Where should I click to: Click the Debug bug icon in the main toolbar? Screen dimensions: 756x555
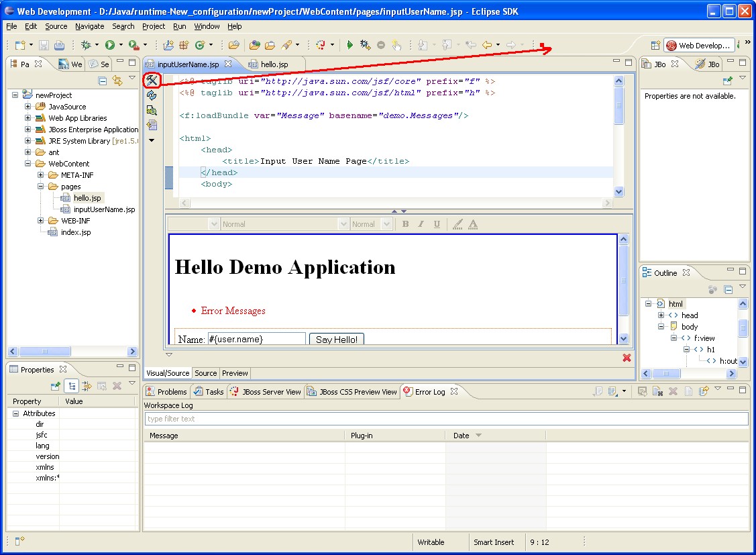click(86, 45)
